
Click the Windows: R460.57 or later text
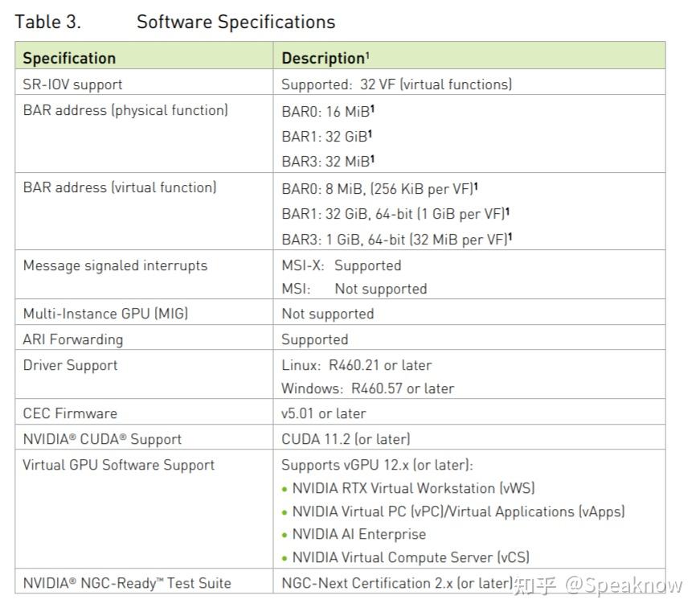(x=367, y=388)
